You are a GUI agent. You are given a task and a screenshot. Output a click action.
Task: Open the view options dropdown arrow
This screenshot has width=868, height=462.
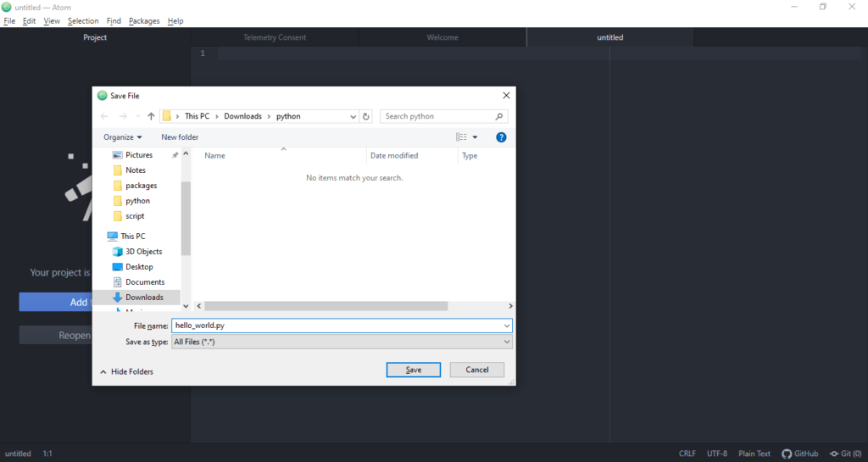(475, 137)
